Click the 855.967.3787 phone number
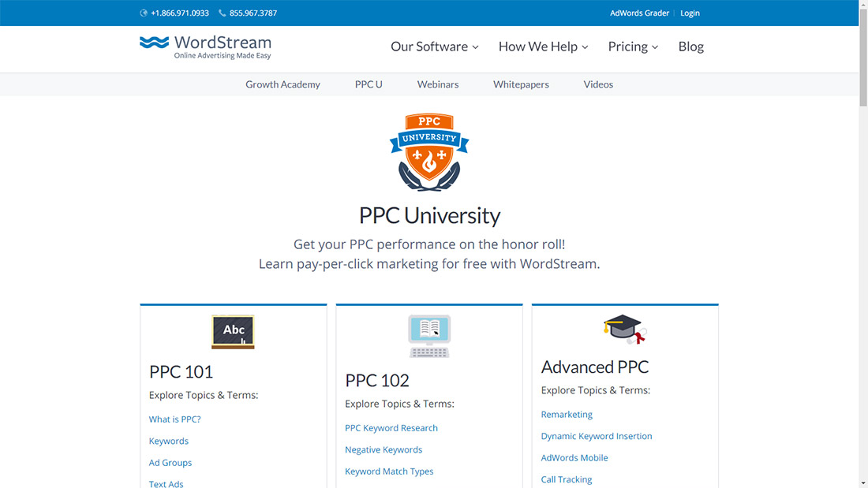The width and height of the screenshot is (868, 488). click(x=253, y=13)
